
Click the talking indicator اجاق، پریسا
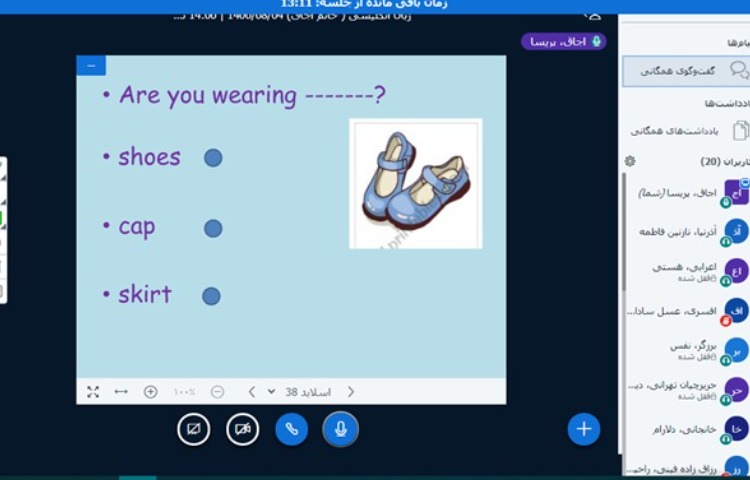click(x=563, y=42)
